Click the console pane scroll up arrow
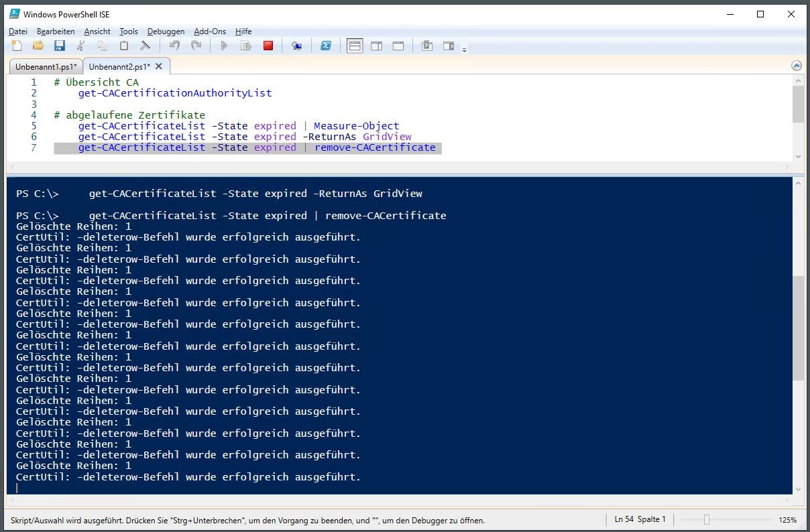Viewport: 810px width, 532px height. pos(797,183)
